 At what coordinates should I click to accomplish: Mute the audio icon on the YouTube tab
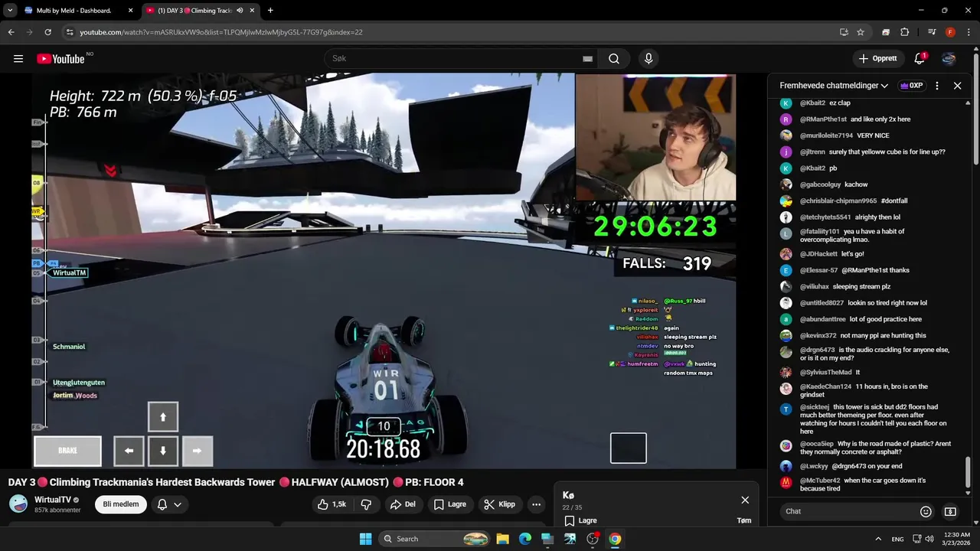[240, 11]
